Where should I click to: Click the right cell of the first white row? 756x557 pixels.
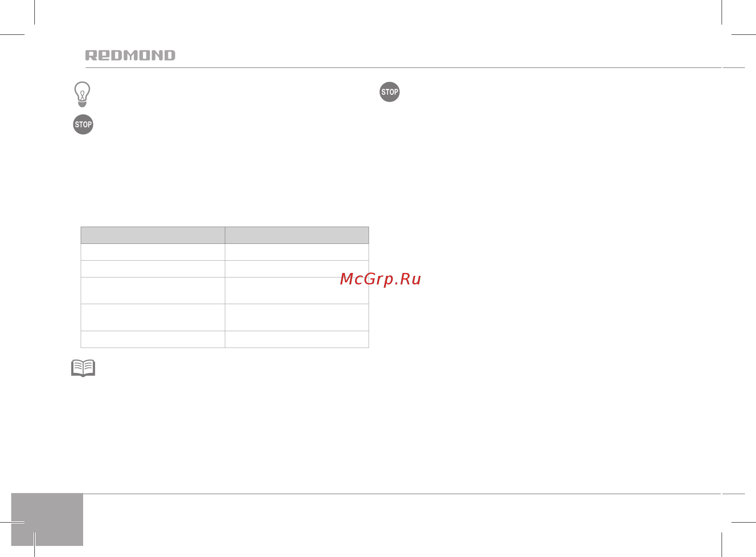coord(297,252)
